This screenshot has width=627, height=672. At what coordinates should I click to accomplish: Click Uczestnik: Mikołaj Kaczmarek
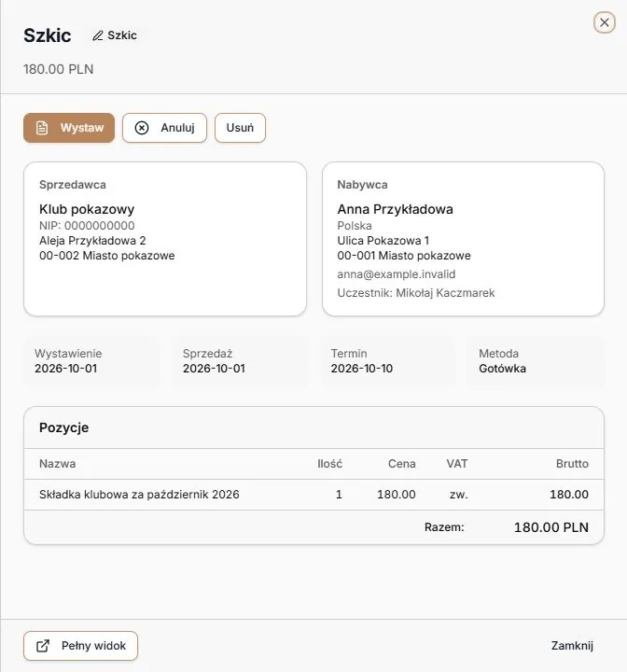pyautogui.click(x=416, y=293)
